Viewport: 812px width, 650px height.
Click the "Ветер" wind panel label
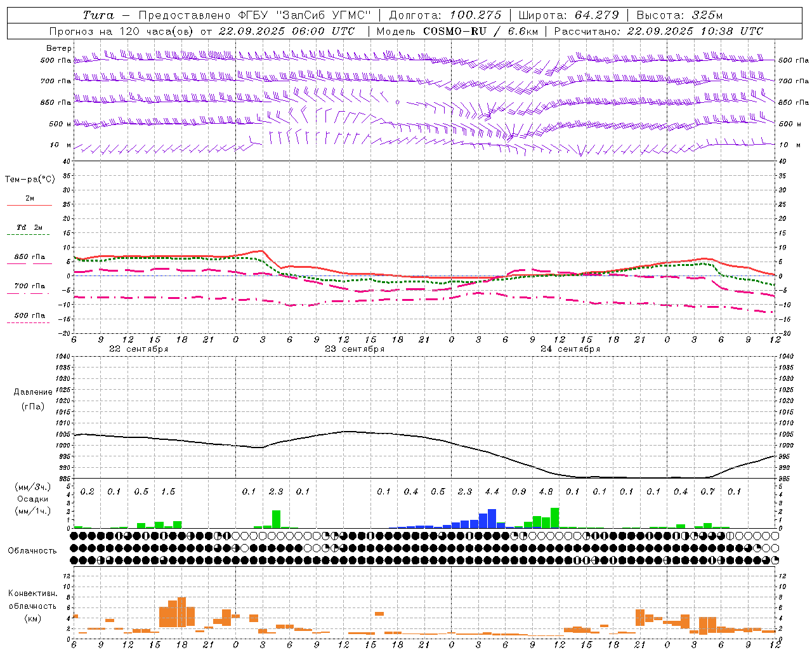[58, 48]
